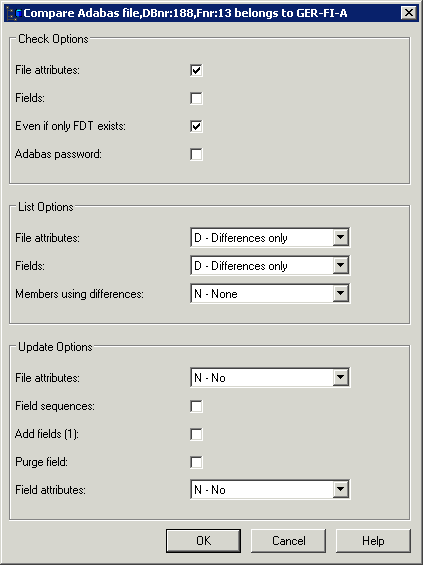This screenshot has width=423, height=565.
Task: Tick the Add fields (1) checkbox
Action: click(x=196, y=434)
